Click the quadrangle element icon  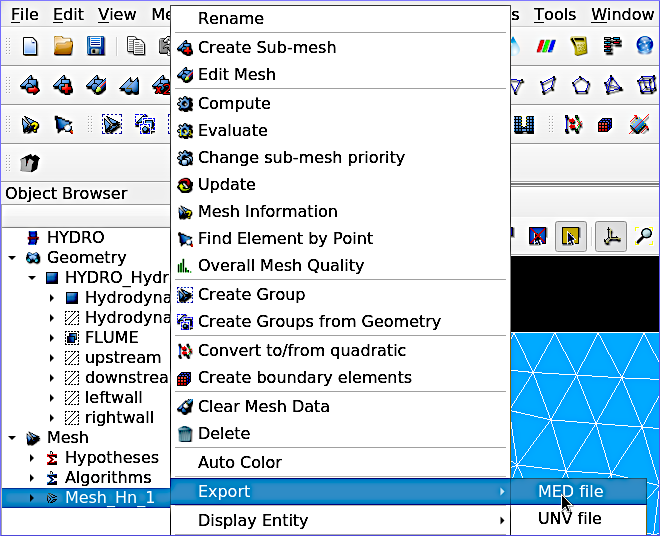pos(548,85)
